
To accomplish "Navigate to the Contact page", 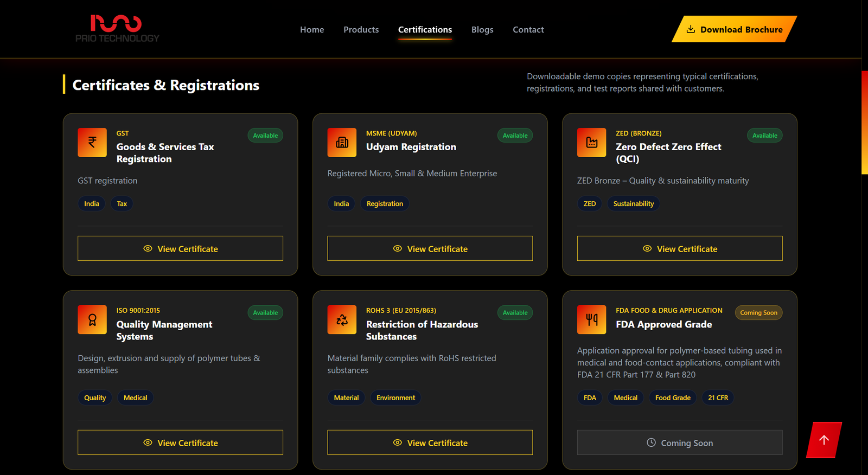I will (528, 30).
